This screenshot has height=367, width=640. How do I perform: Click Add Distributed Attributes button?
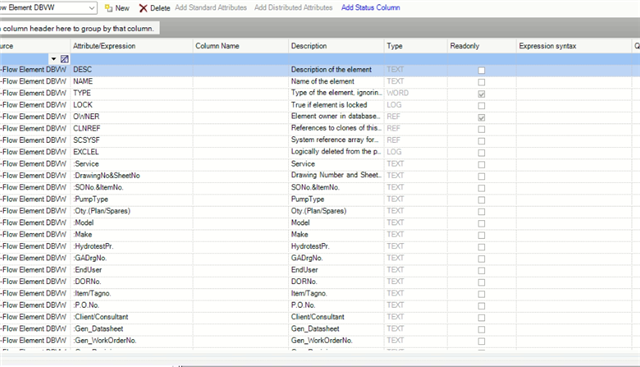293,8
